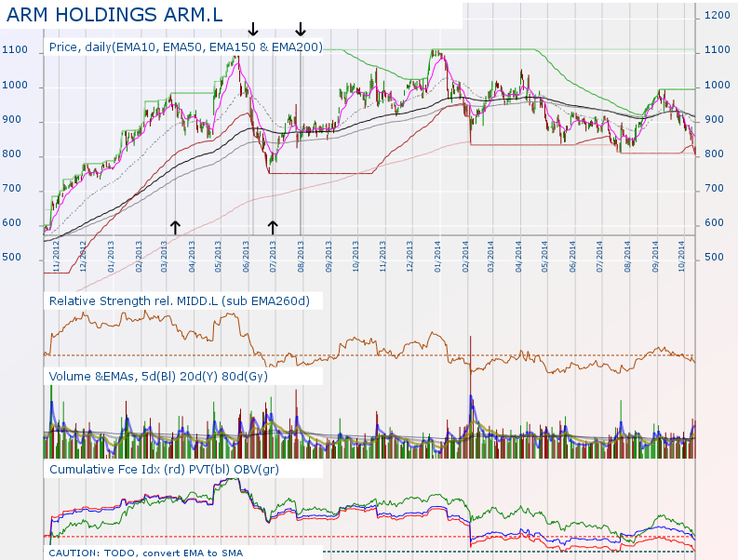
Task: Click the 'Volume &EMAs, 5d(Bl) 20d(Y) 80d(Gy)' label
Action: click(x=158, y=377)
